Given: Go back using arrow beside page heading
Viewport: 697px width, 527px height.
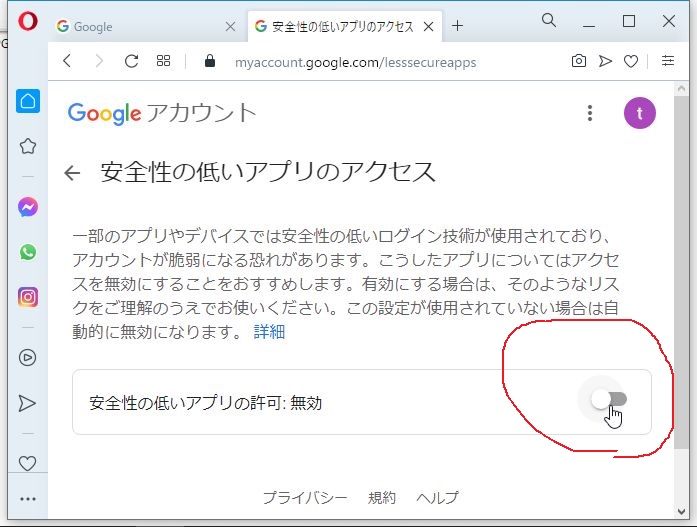Looking at the screenshot, I should 72,173.
